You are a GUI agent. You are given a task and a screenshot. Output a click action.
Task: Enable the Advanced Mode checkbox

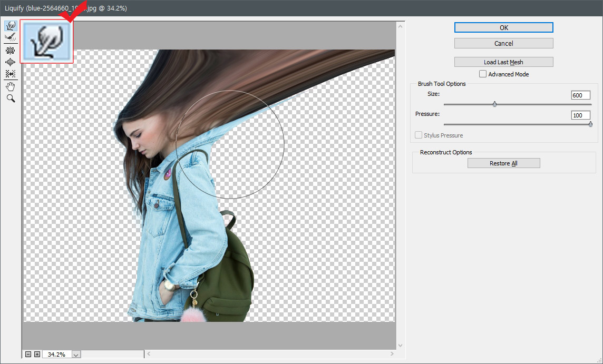tap(483, 74)
